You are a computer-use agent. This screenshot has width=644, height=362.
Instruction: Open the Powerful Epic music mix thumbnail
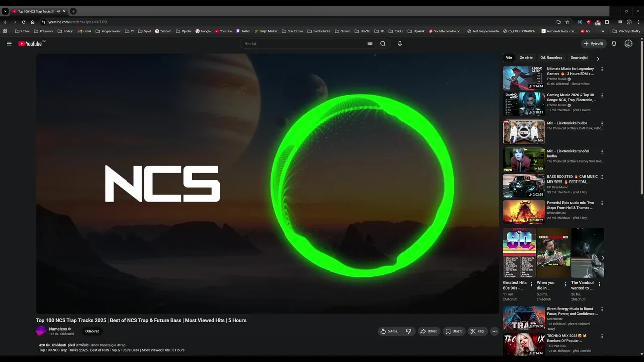524,212
